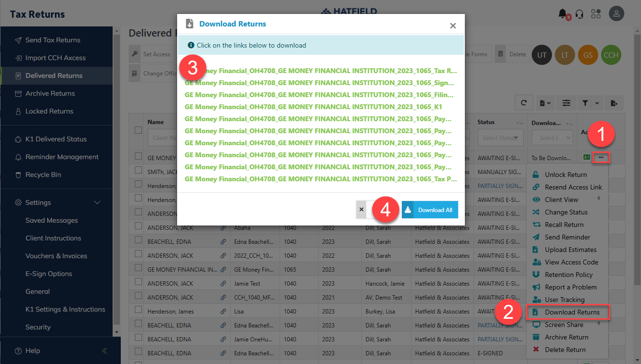Open the column settings sliders icon
641x364 pixels.
(x=566, y=102)
